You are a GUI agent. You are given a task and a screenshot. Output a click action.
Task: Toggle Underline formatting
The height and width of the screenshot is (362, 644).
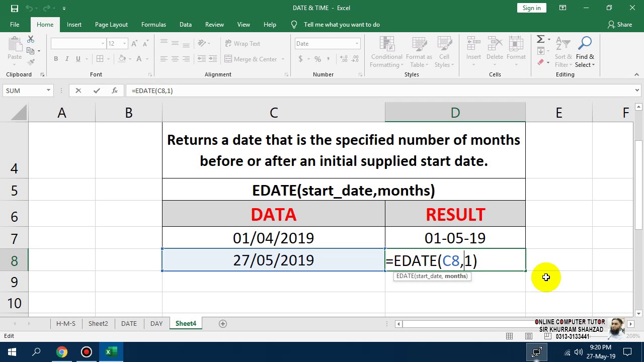click(78, 59)
